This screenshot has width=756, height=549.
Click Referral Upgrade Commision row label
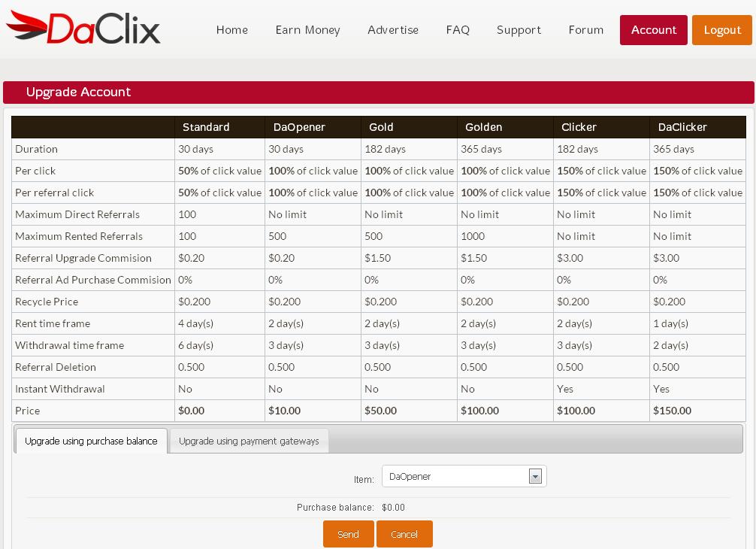click(83, 258)
